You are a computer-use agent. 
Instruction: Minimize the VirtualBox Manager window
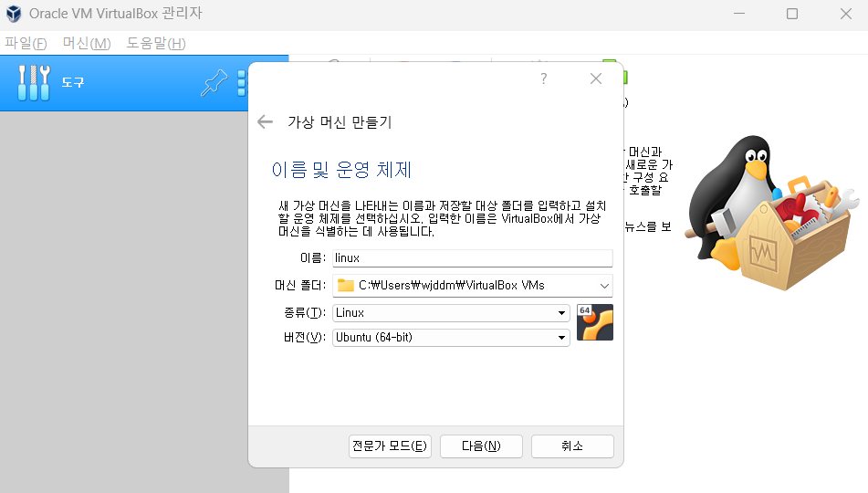[739, 14]
